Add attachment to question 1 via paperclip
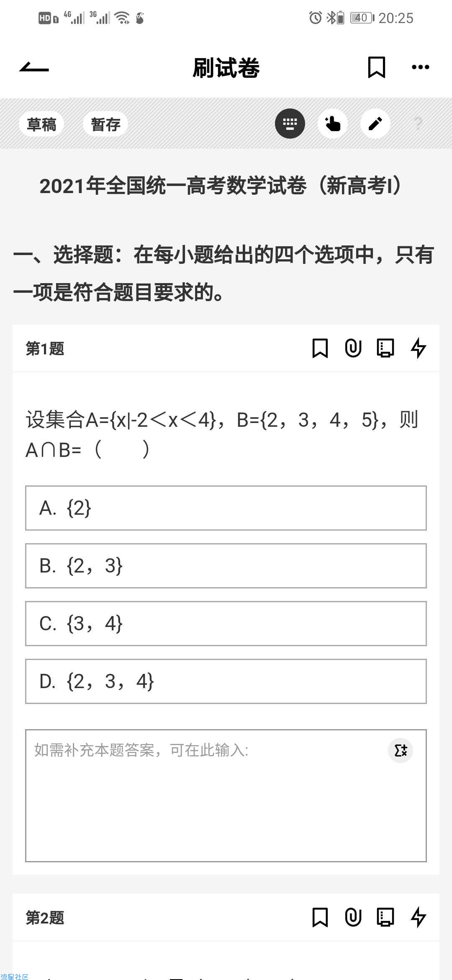This screenshot has width=452, height=980. 353,348
